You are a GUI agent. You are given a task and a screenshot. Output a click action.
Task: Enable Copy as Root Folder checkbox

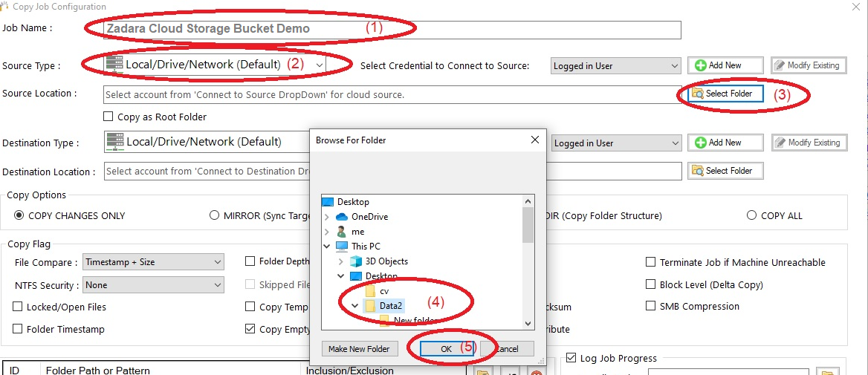pos(108,117)
